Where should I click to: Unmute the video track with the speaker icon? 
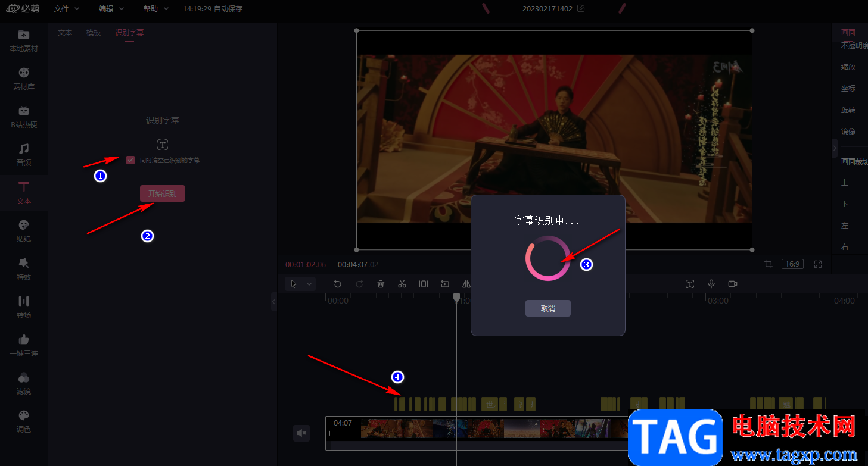pyautogui.click(x=301, y=433)
